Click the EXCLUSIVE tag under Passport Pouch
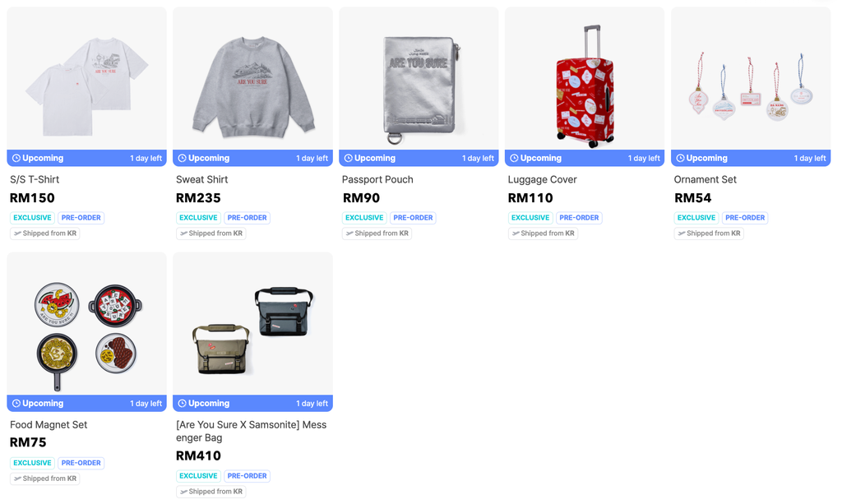 pyautogui.click(x=364, y=218)
